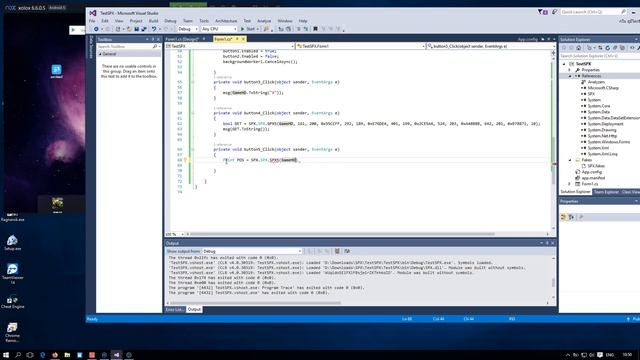Open the Data Sources side tab
This screenshot has height=360, width=640.
(x=91, y=47)
